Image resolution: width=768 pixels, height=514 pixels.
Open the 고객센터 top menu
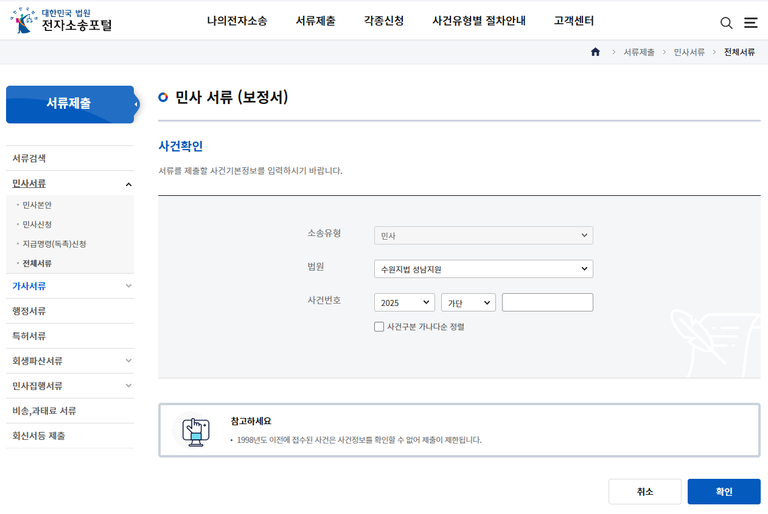click(573, 21)
